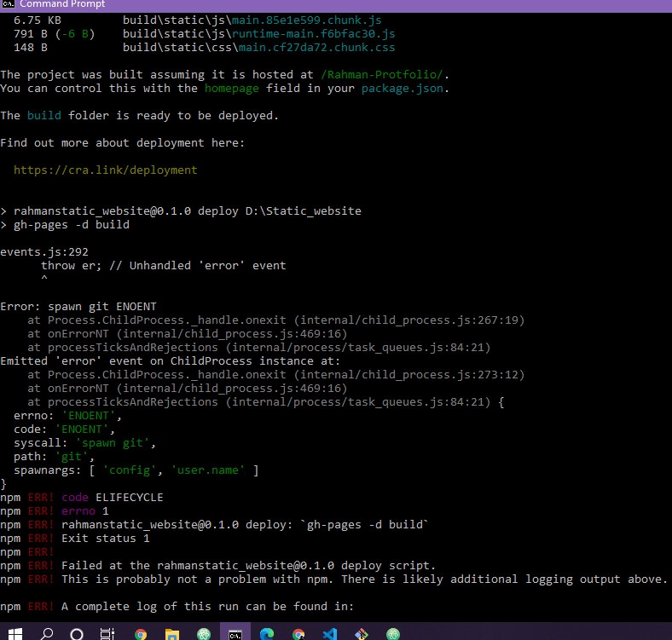Open the Chrome icon beside Task View

pyautogui.click(x=141, y=634)
